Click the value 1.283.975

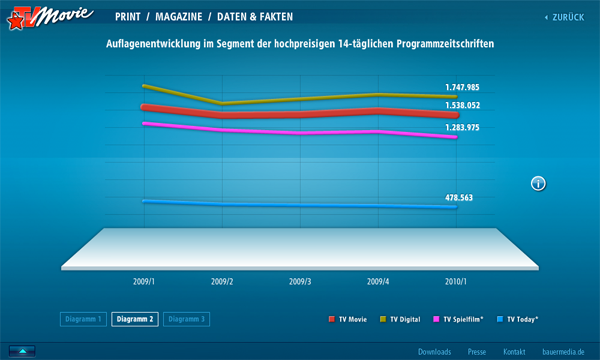pyautogui.click(x=462, y=127)
